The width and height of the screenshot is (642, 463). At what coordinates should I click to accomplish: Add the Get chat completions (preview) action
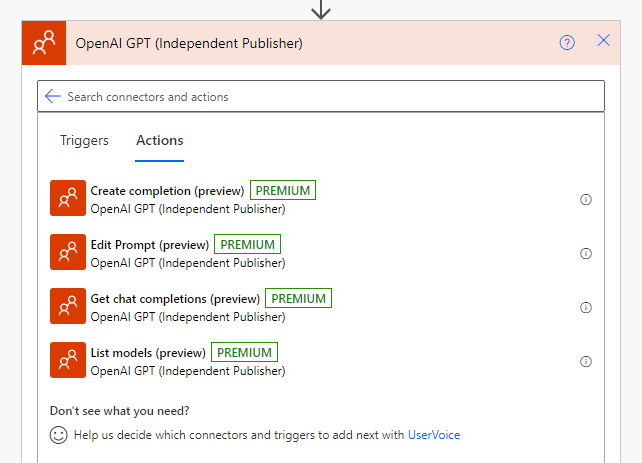[175, 298]
